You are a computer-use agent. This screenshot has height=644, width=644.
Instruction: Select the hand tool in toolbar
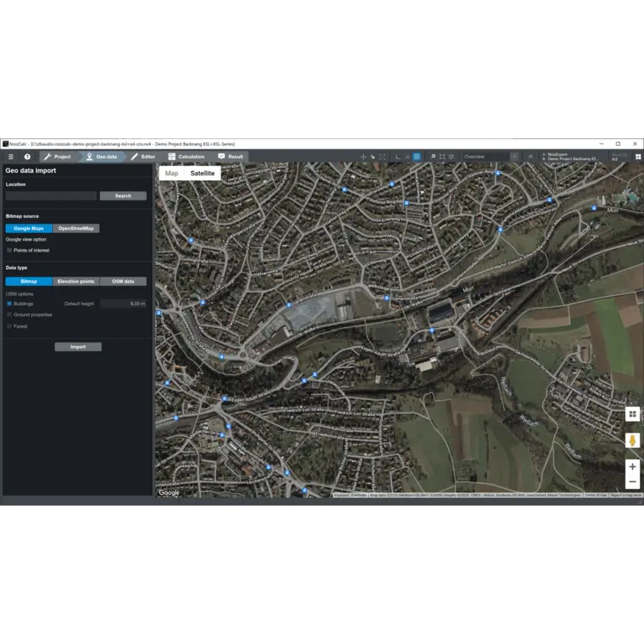372,157
